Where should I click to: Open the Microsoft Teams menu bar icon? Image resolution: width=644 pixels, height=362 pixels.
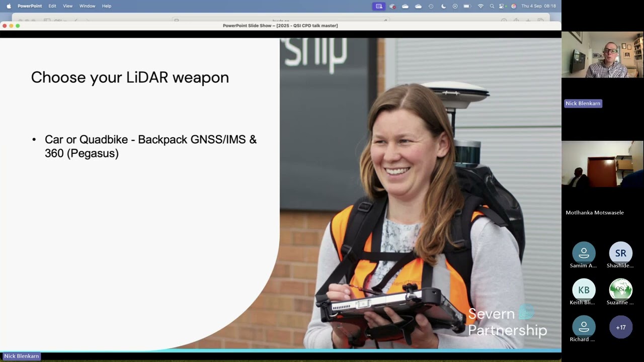[x=392, y=6]
